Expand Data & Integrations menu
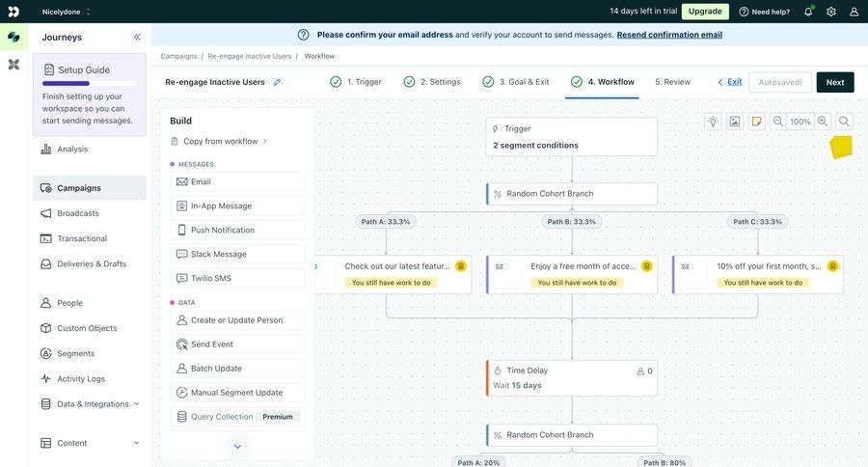This screenshot has height=467, width=868. (x=90, y=404)
